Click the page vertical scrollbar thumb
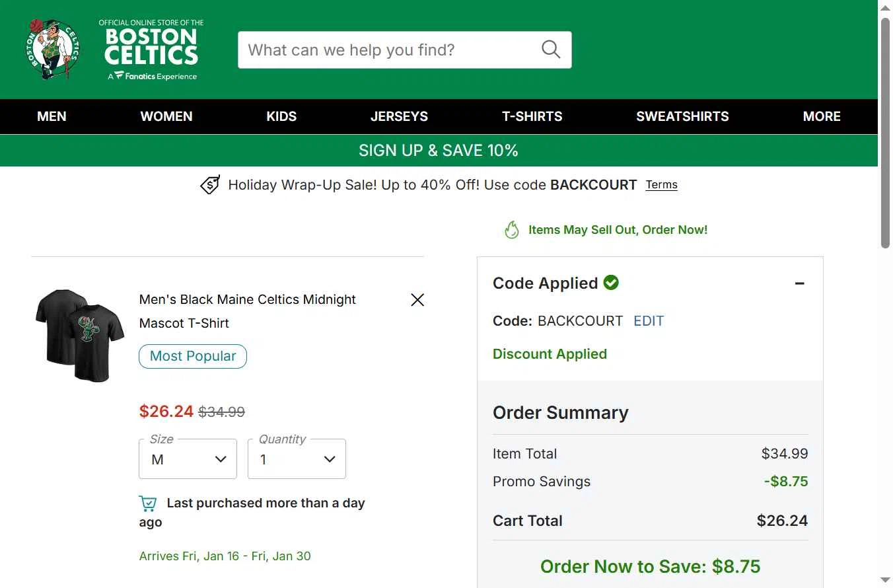Screen dimensions: 893x588 pos(885,132)
